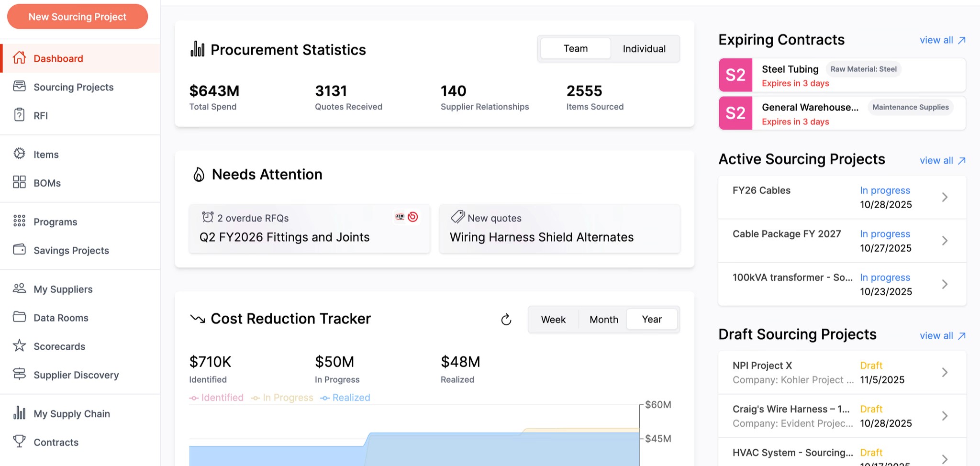The height and width of the screenshot is (466, 980).
Task: Click the $643M Total Spend value
Action: [214, 90]
